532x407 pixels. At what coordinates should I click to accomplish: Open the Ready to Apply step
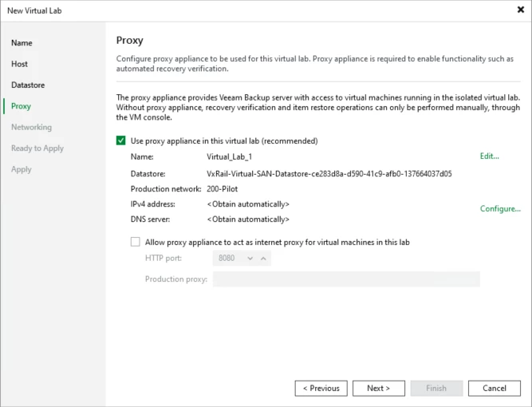(x=37, y=148)
